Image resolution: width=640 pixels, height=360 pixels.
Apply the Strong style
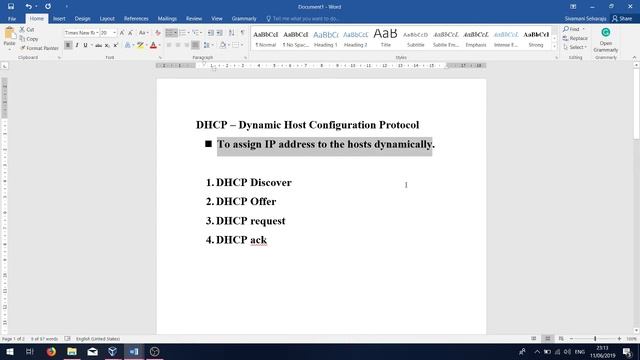(x=536, y=38)
